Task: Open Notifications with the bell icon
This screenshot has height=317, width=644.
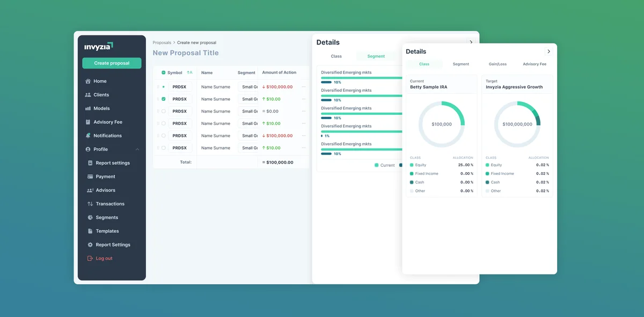Action: (x=88, y=136)
